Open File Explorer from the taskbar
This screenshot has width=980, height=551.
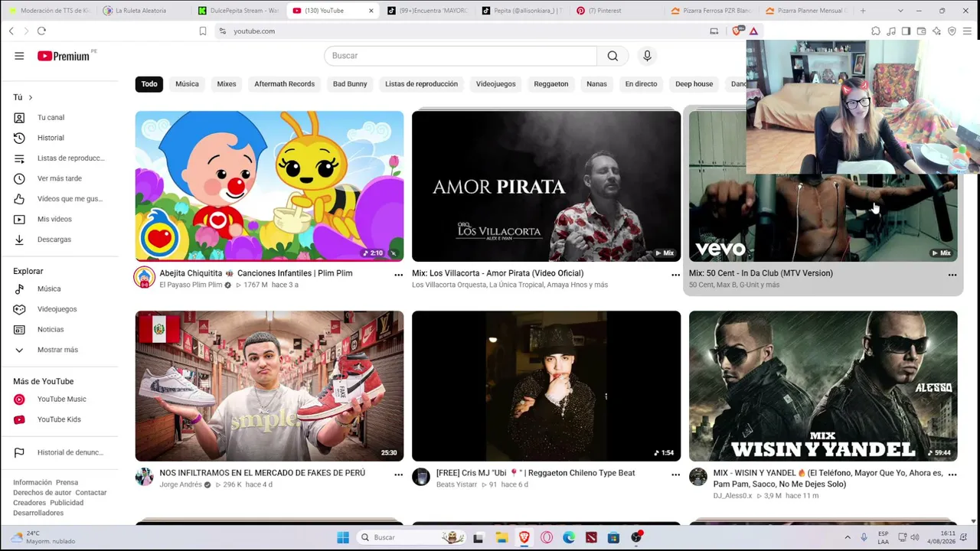tap(501, 537)
